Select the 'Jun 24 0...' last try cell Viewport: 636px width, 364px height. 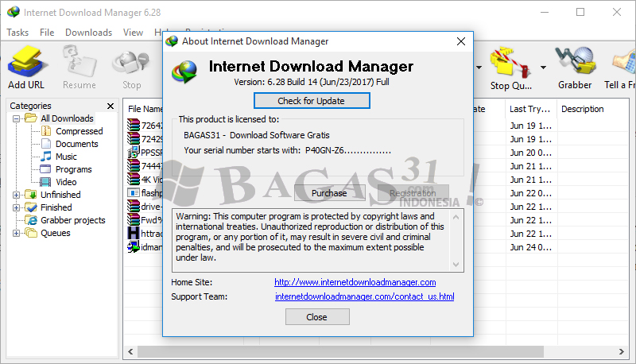point(531,247)
